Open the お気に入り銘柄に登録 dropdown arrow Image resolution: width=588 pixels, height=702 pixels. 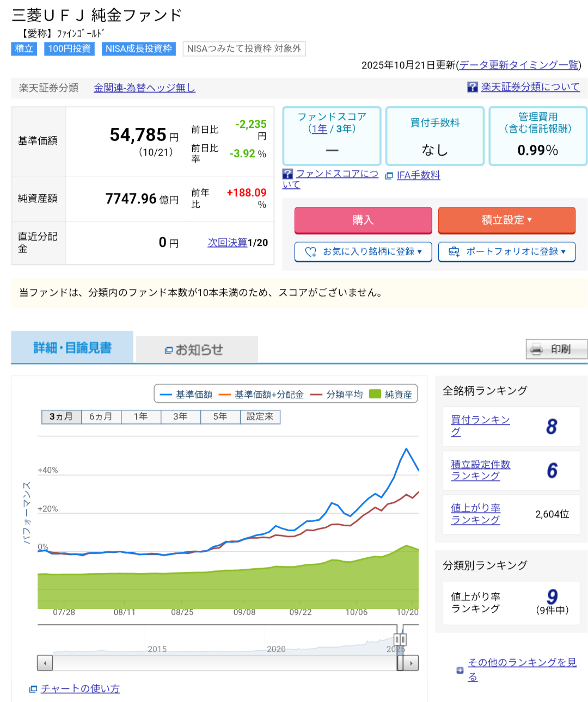tap(420, 251)
